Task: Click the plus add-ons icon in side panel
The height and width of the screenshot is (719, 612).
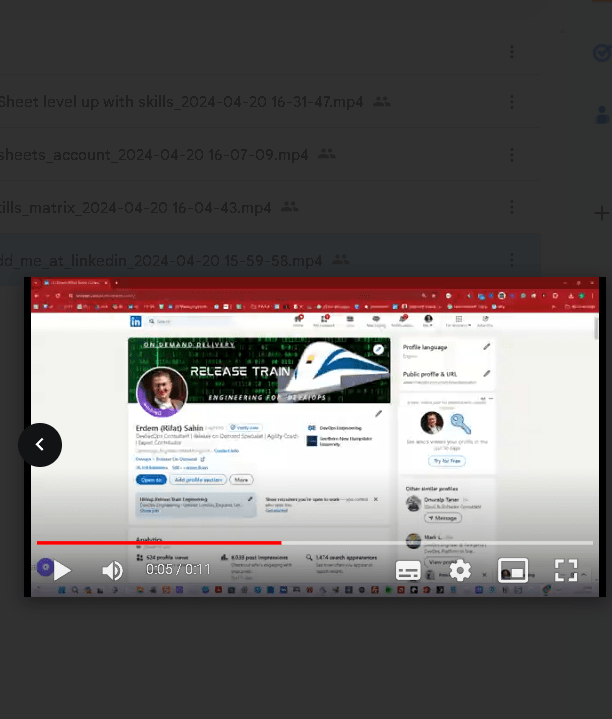Action: [x=602, y=213]
